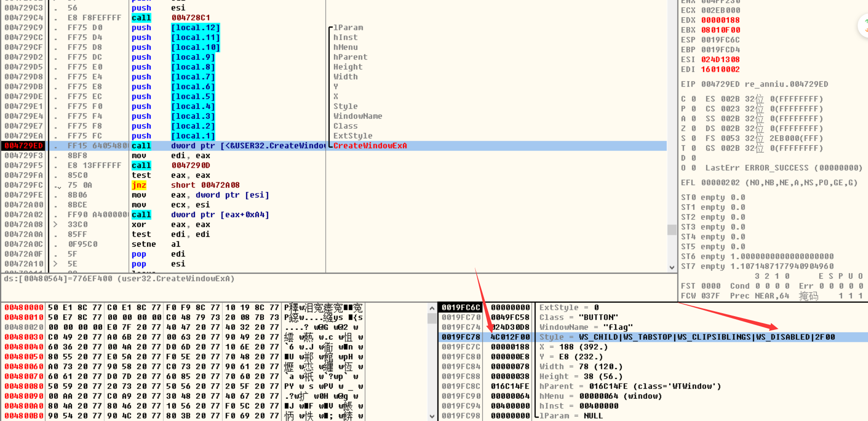Viewport: 868px width, 421px height.
Task: Click the stack value 0049FC58
Action: [x=510, y=318]
